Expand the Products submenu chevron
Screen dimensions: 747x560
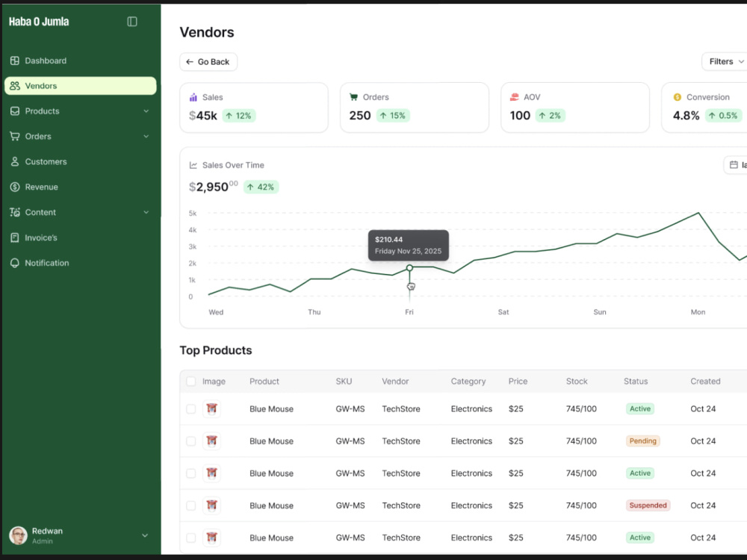pos(146,111)
